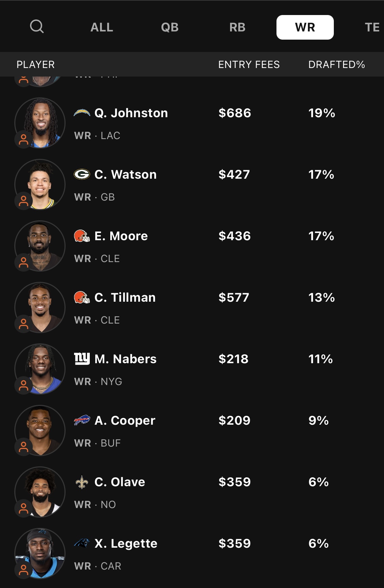Tap the Bills logo beside A. Cooper

tap(82, 420)
